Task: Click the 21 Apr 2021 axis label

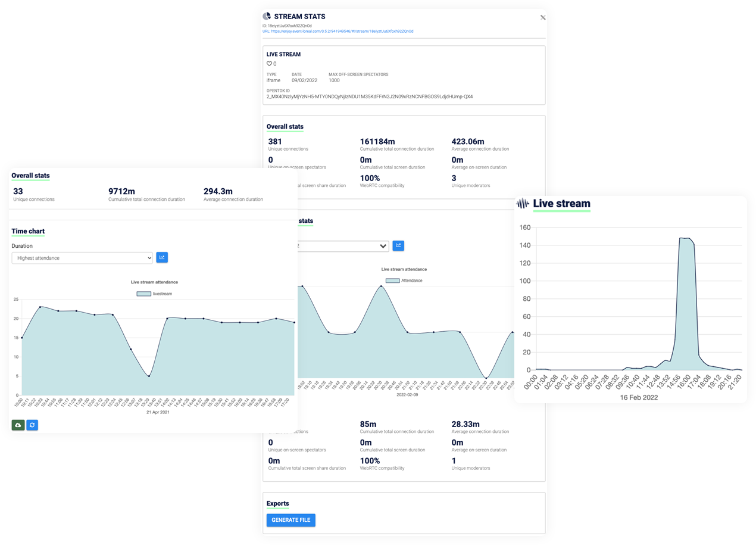Action: [158, 412]
